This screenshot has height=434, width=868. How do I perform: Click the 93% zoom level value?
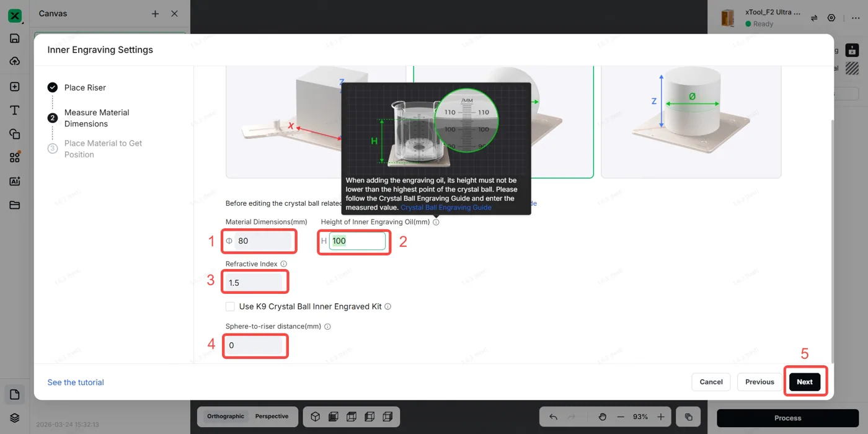point(640,417)
